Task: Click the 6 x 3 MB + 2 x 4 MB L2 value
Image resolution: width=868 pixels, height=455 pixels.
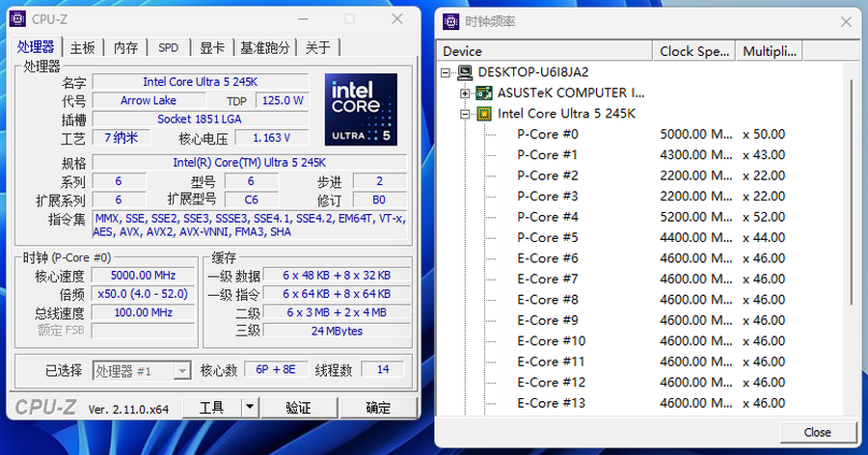Action: click(x=337, y=312)
